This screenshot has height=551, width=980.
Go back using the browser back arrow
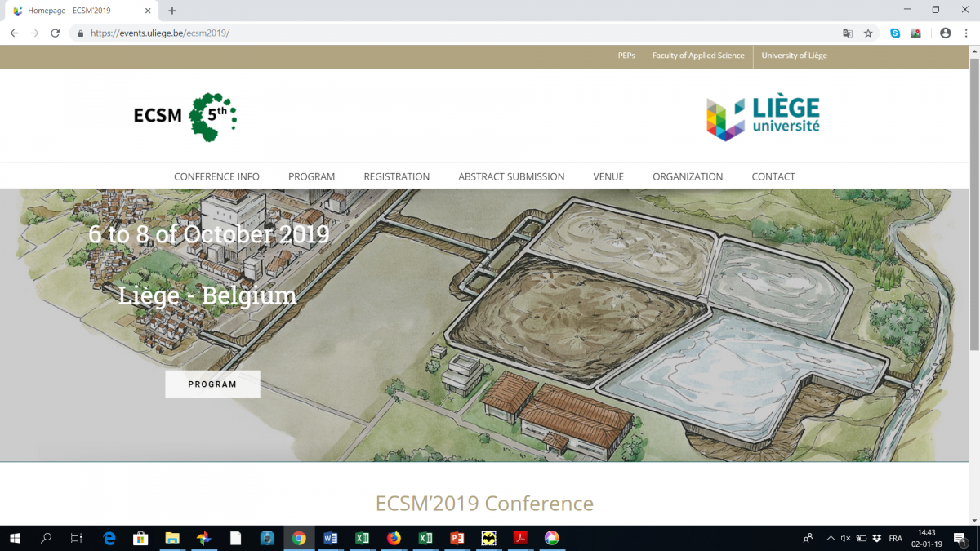(14, 33)
